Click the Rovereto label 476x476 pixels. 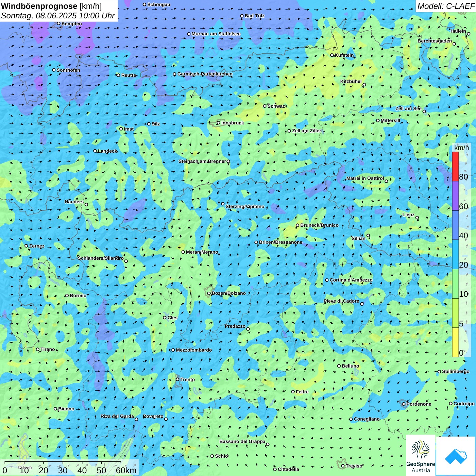153,416
